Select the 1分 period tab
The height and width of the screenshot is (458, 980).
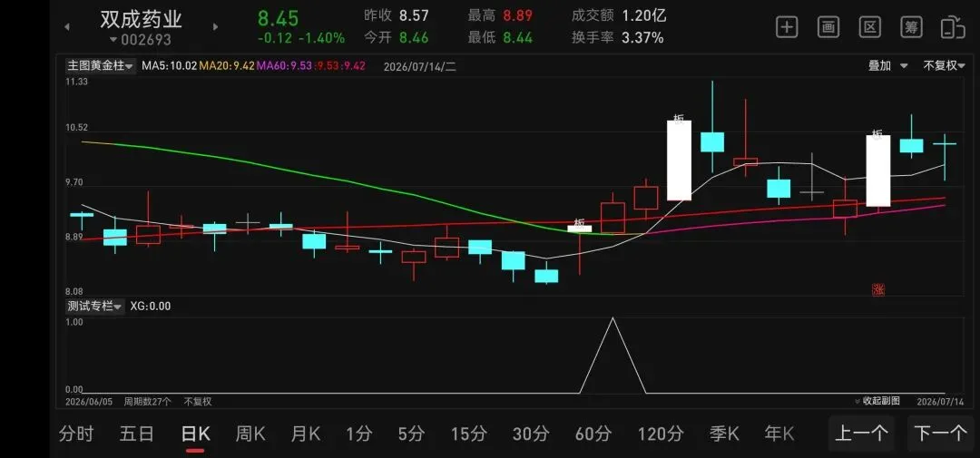[x=359, y=434]
